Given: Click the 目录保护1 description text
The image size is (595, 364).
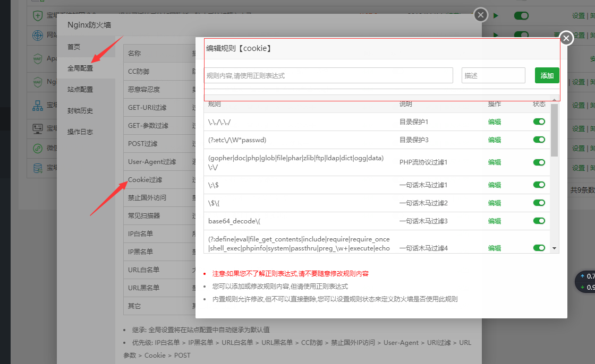Looking at the screenshot, I should [414, 122].
